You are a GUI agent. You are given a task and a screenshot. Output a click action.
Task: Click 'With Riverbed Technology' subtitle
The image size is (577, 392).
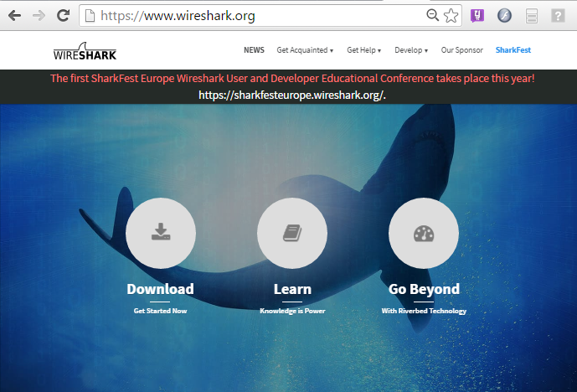424,311
